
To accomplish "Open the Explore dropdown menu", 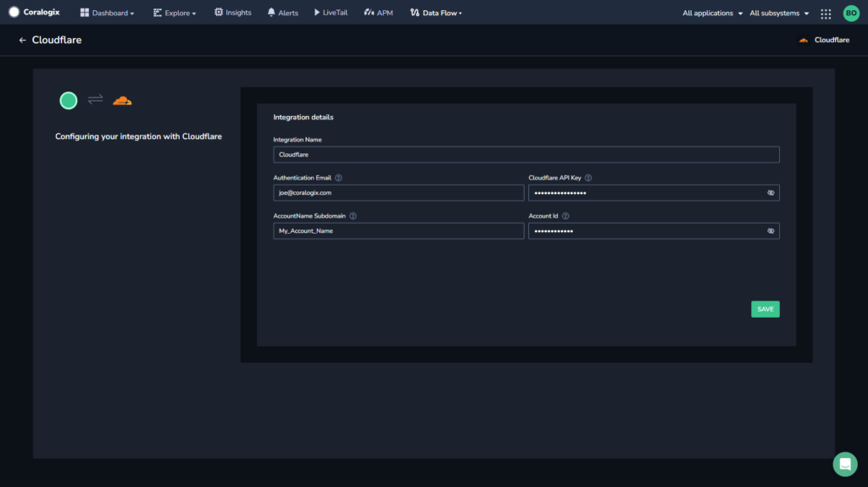I will (175, 13).
